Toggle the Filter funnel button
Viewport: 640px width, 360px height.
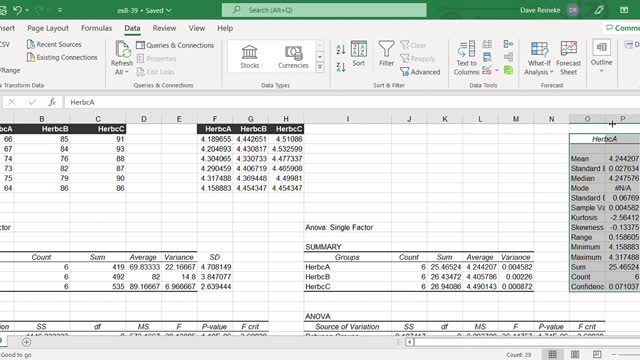(386, 53)
